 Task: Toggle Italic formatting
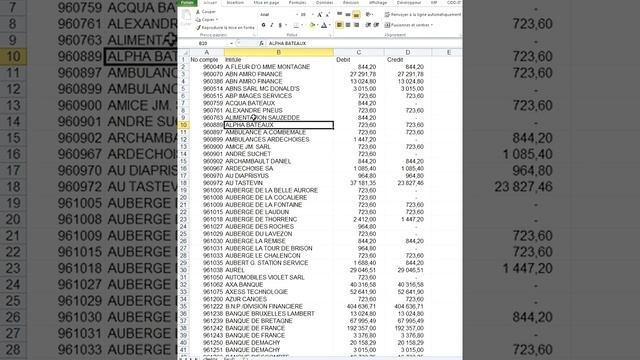point(271,25)
